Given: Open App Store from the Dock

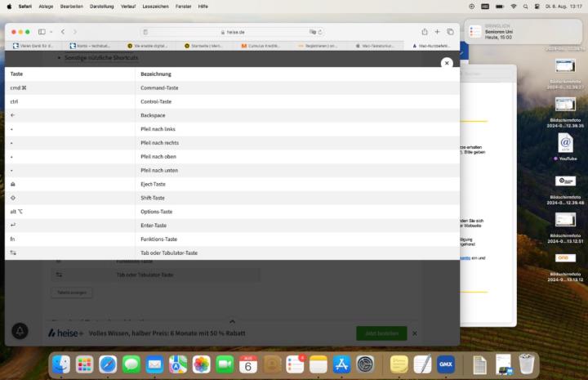Looking at the screenshot, I should tap(341, 364).
